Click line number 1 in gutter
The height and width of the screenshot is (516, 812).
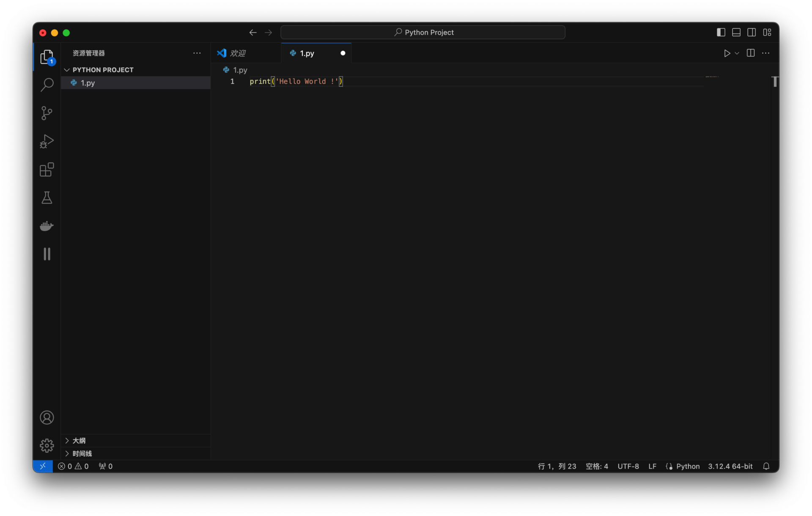(x=232, y=81)
